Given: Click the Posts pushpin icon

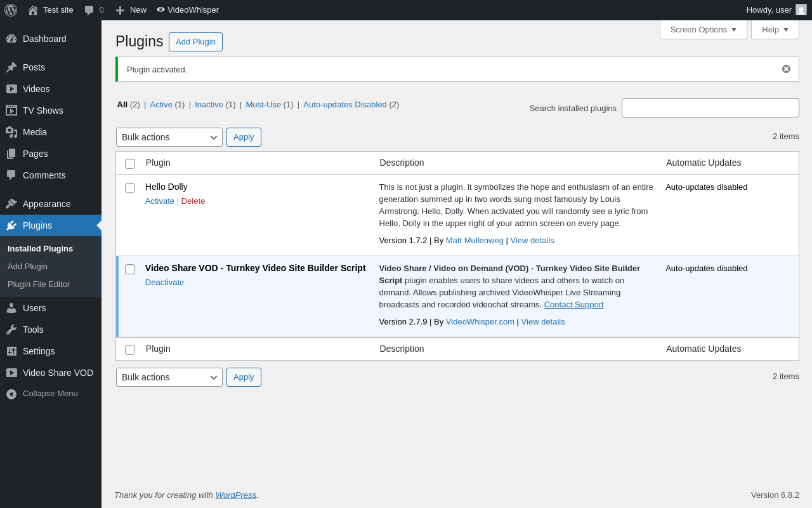Looking at the screenshot, I should tap(11, 67).
